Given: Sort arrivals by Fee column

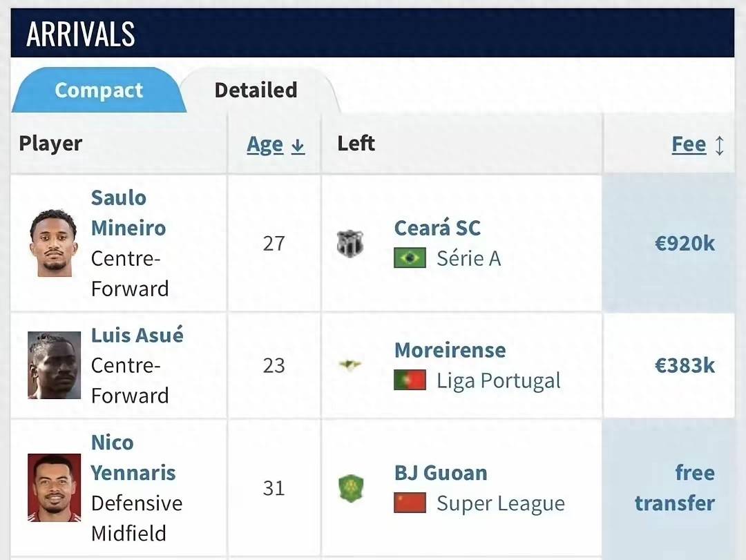Looking at the screenshot, I should coord(689,145).
